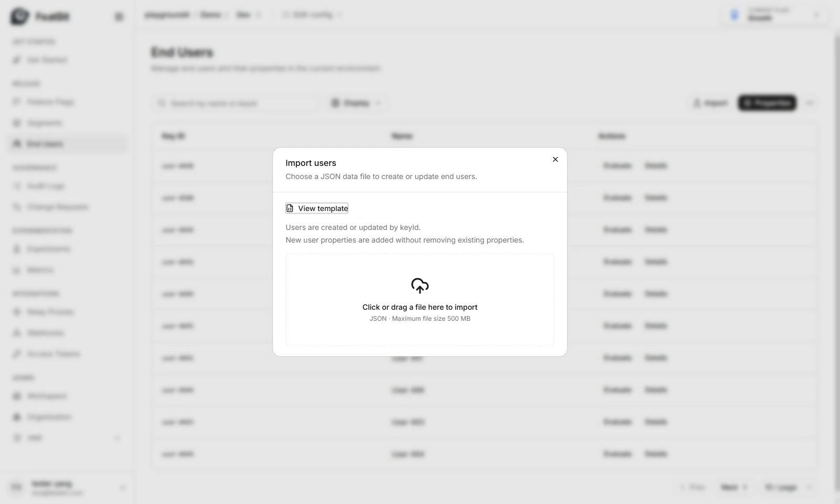Click the FeatBit logo icon
Screen dimensions: 840x504
tap(20, 17)
